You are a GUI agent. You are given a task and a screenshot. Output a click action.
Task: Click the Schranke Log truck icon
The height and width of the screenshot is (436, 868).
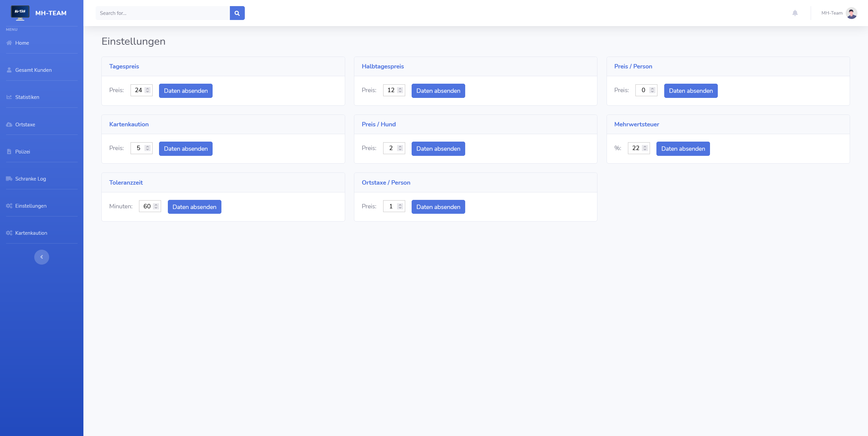[9, 179]
